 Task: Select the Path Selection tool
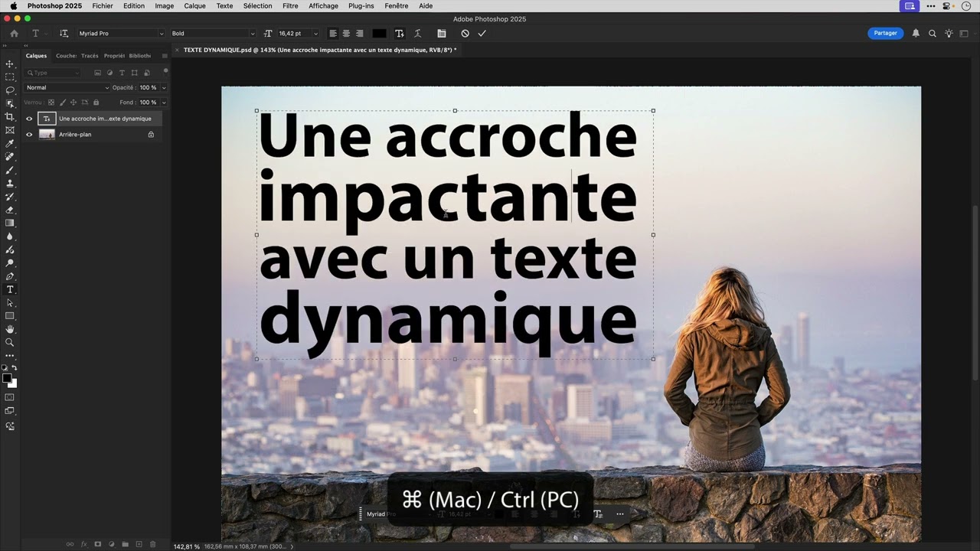pos(10,303)
